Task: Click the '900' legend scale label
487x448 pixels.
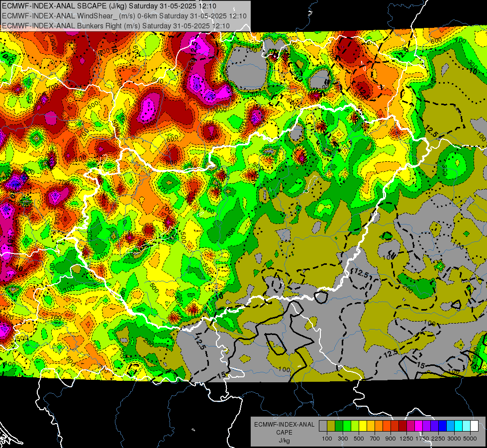Action: tap(390, 439)
